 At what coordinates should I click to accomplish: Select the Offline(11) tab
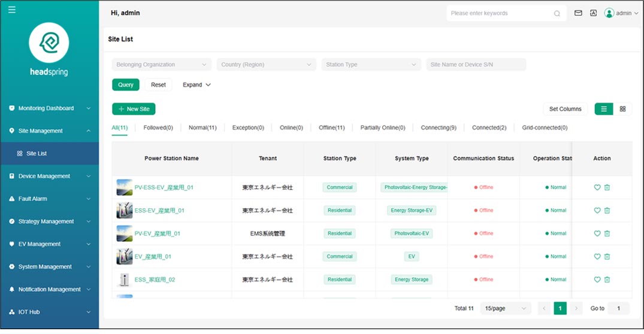click(331, 127)
